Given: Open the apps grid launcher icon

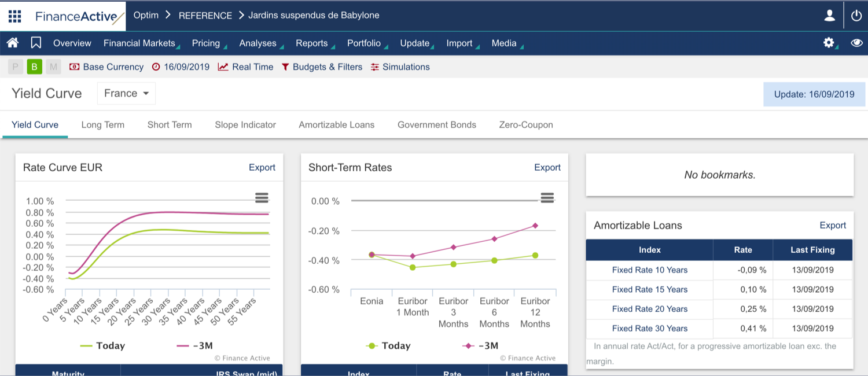Looking at the screenshot, I should point(14,16).
